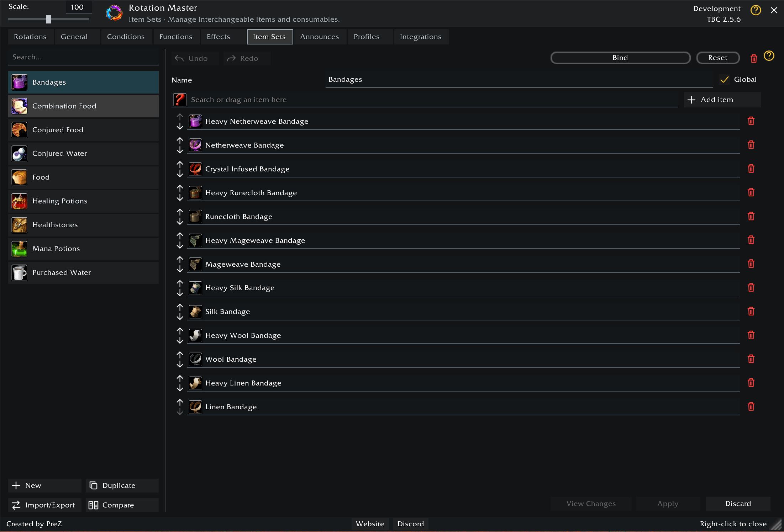Image resolution: width=784 pixels, height=532 pixels.
Task: Remove Crystal Infused Bandage with trash icon
Action: (x=751, y=169)
